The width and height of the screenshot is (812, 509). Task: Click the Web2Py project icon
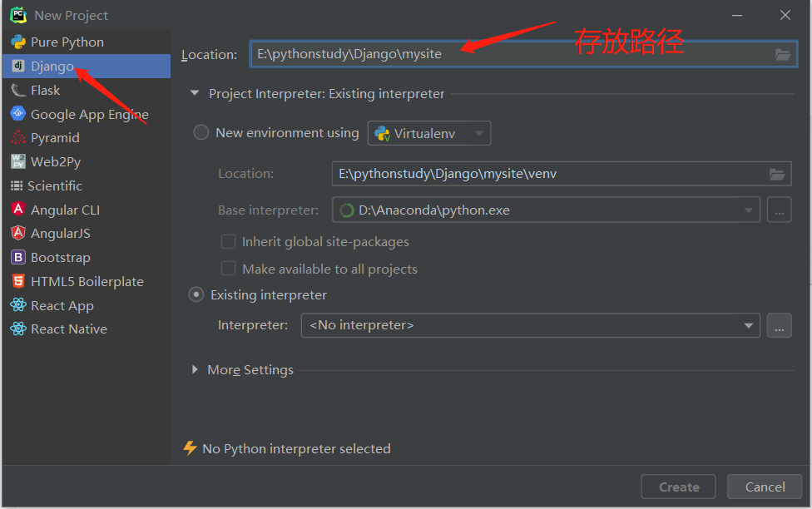tap(17, 162)
